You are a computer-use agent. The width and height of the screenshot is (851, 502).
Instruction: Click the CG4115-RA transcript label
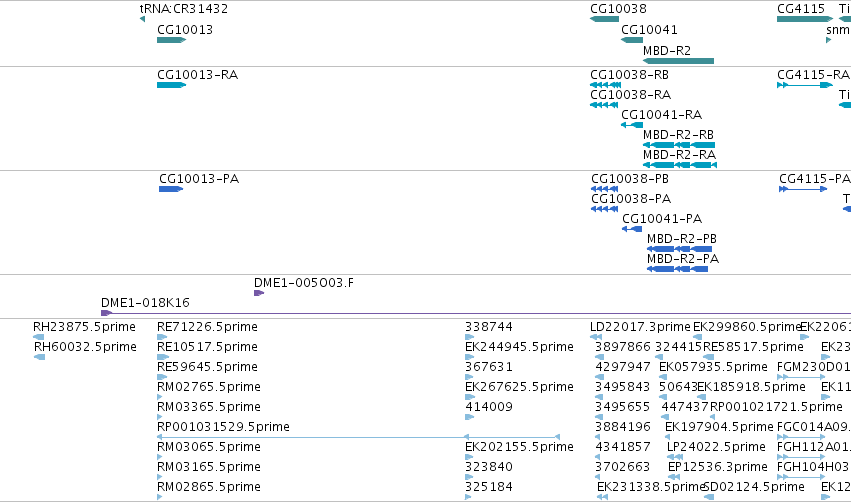[x=813, y=74]
